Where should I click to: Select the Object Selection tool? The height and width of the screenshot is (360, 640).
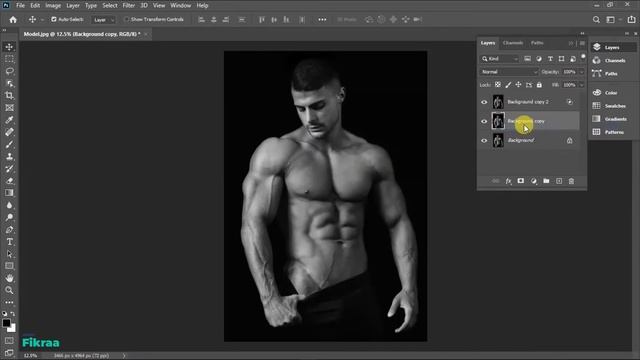coord(9,83)
